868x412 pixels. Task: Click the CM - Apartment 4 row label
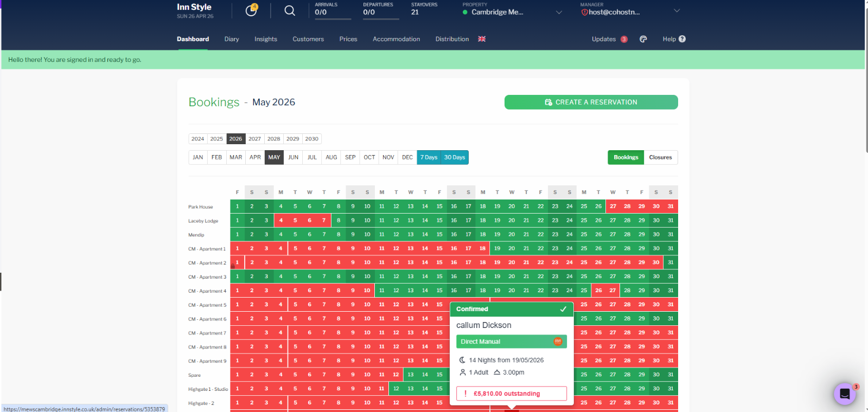click(207, 291)
